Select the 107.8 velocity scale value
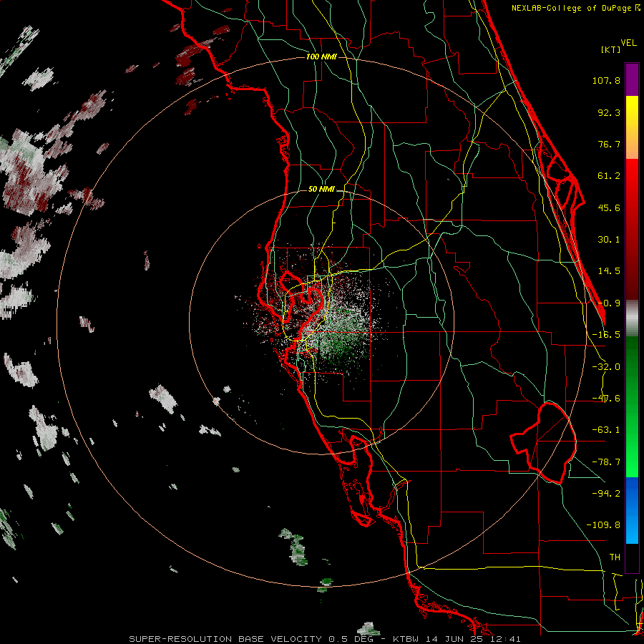Screen dimensions: 644x644 point(606,80)
